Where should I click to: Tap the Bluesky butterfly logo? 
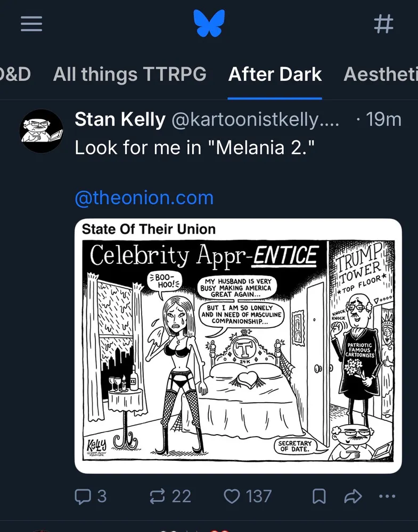209,24
